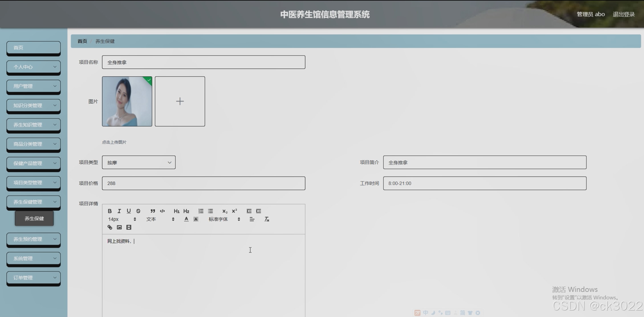
Task: Pick the text font color tool
Action: [x=186, y=219]
